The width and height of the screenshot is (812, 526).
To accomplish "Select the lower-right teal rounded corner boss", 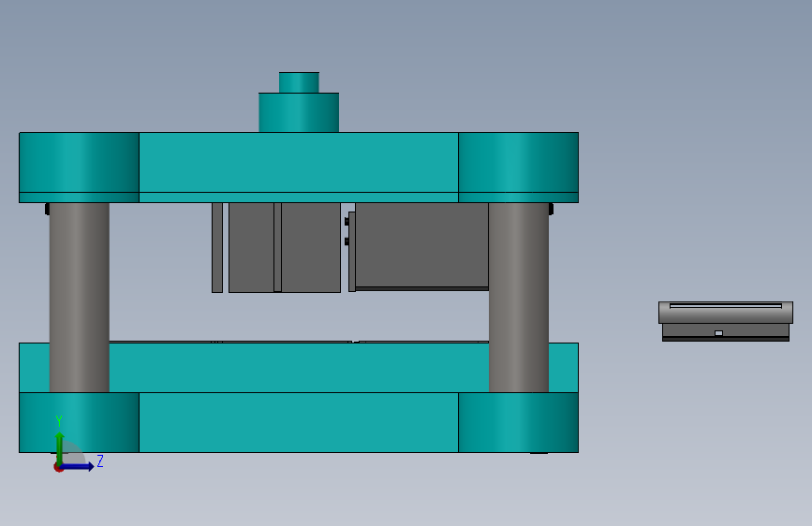I will pyautogui.click(x=518, y=422).
